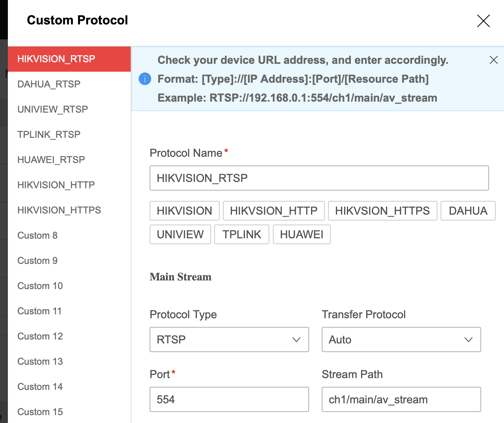Select HIKVISION_HTTPS in the sidebar
This screenshot has height=423, width=504.
point(59,210)
